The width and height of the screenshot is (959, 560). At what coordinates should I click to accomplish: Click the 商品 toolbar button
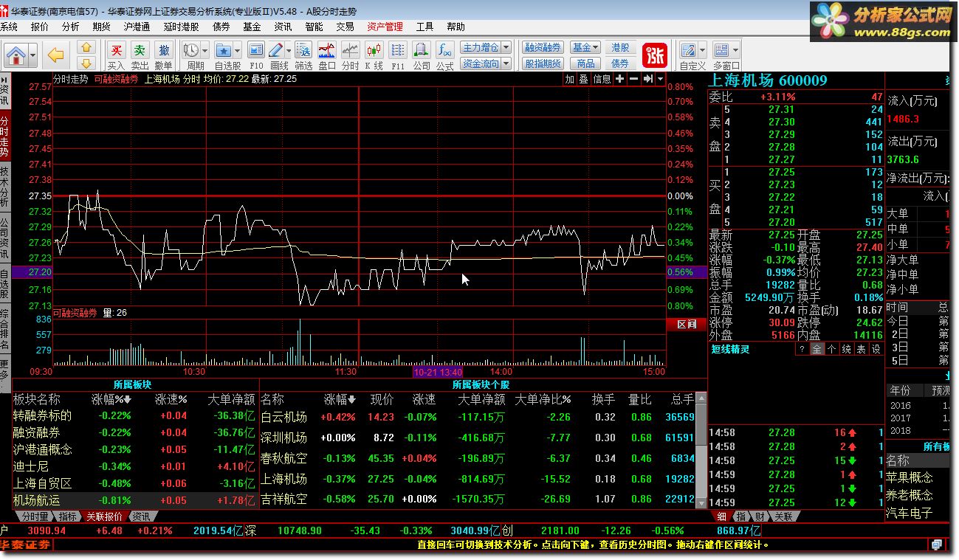tap(585, 64)
